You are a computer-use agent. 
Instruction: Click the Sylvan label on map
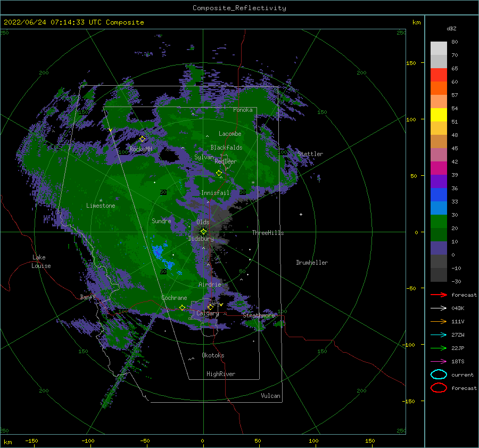204,157
